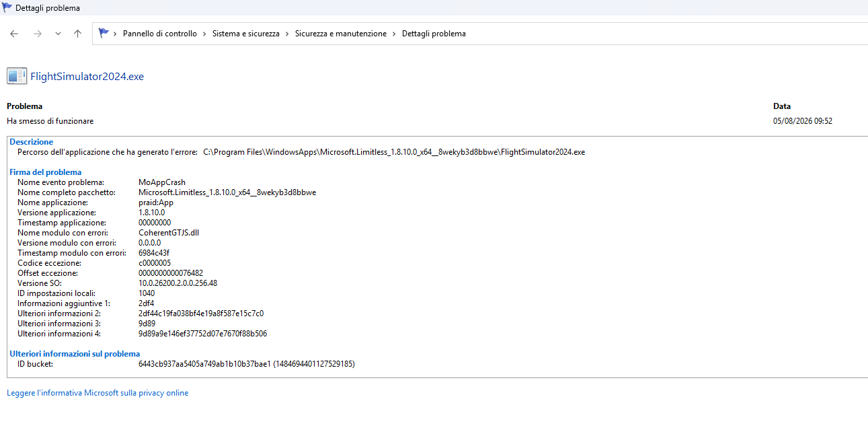Expand chevron after Sicurezza e manutenzione
This screenshot has width=868, height=438.
point(395,34)
